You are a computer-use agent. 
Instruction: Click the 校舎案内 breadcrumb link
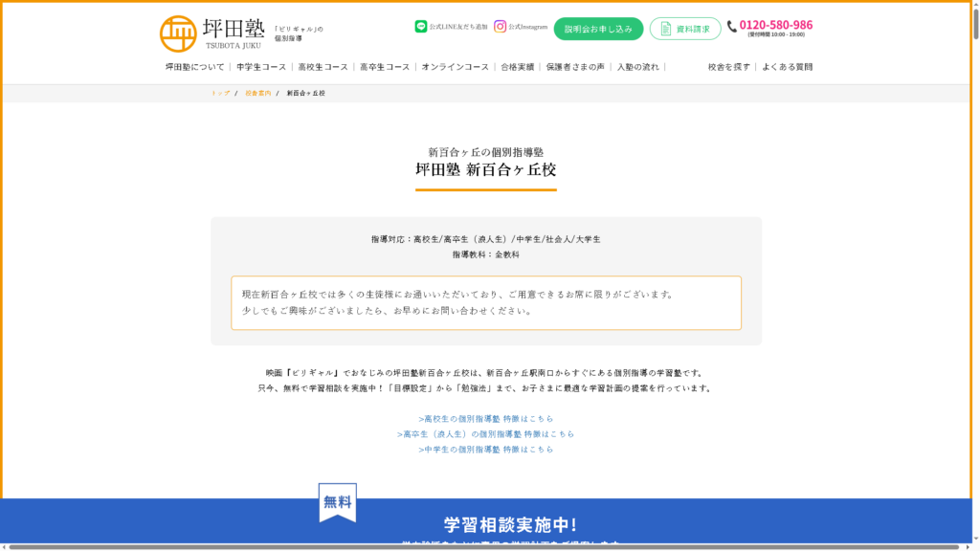[257, 94]
